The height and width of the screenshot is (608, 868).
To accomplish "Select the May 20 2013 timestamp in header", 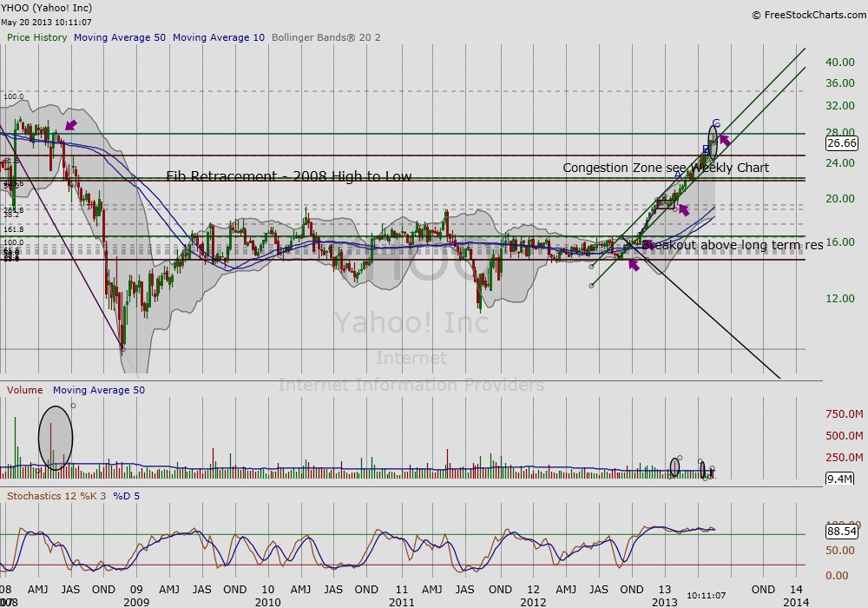I will pyautogui.click(x=46, y=23).
